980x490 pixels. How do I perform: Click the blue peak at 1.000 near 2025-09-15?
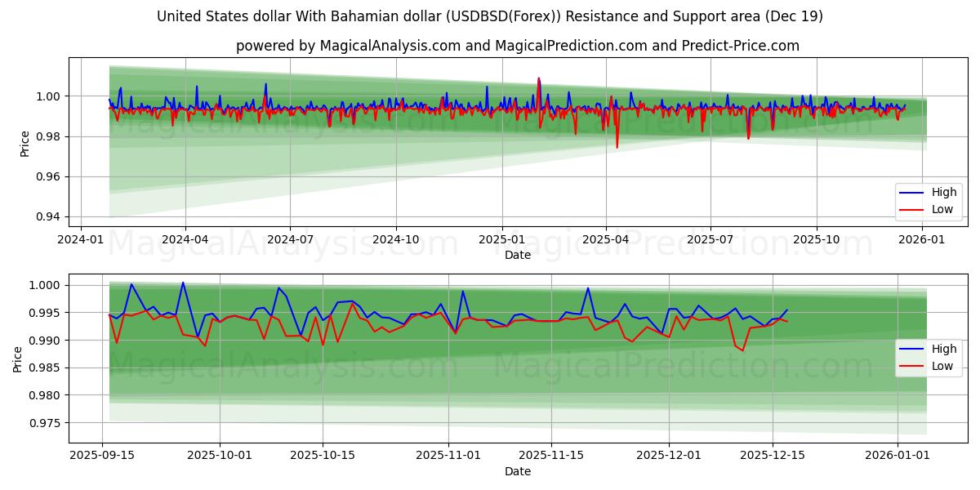pyautogui.click(x=131, y=285)
